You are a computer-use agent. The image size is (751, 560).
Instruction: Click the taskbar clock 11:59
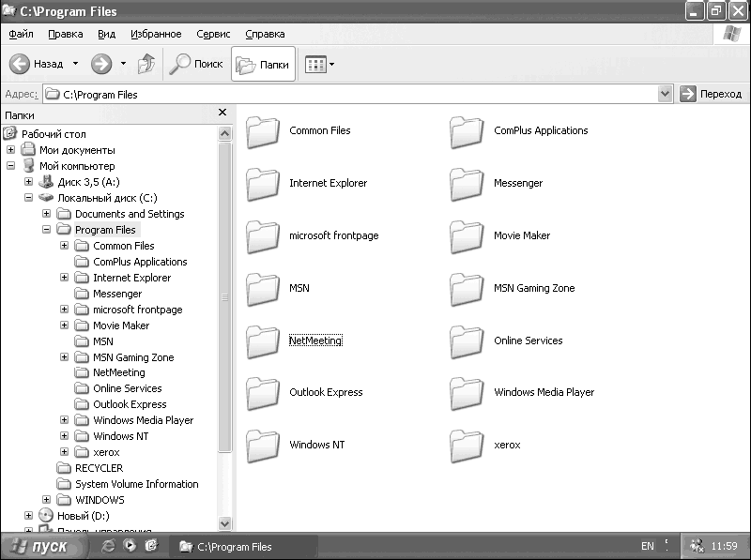724,546
